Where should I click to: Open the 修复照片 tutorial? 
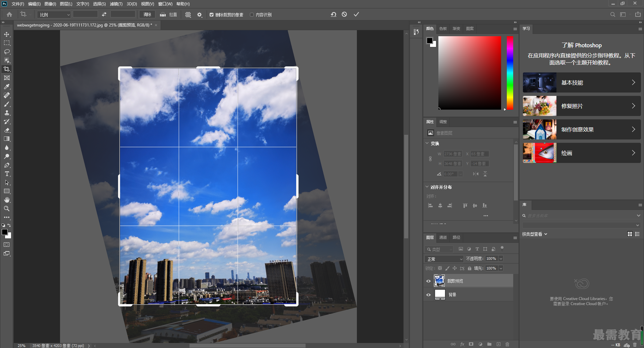pos(582,106)
